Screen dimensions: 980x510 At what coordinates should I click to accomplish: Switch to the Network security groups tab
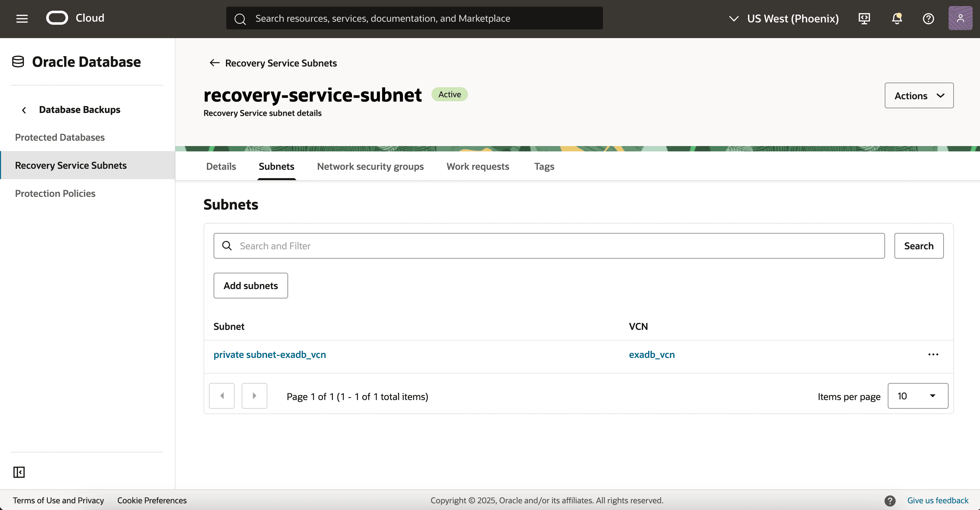click(370, 166)
